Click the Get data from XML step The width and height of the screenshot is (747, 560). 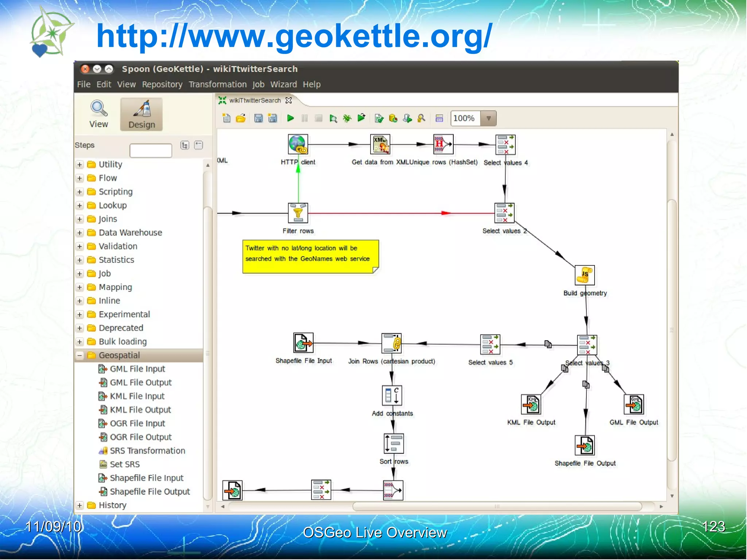point(380,144)
